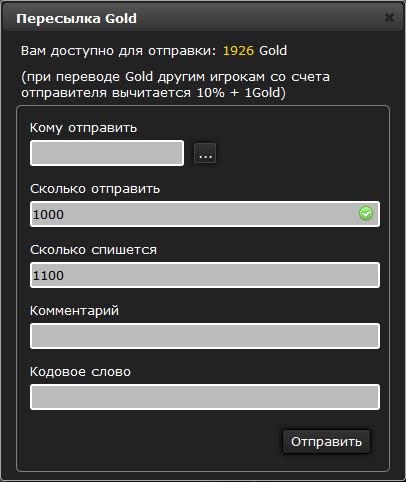Click the 10% + 1Gold commission note
Viewport: 406px width, 482px height.
point(241,93)
